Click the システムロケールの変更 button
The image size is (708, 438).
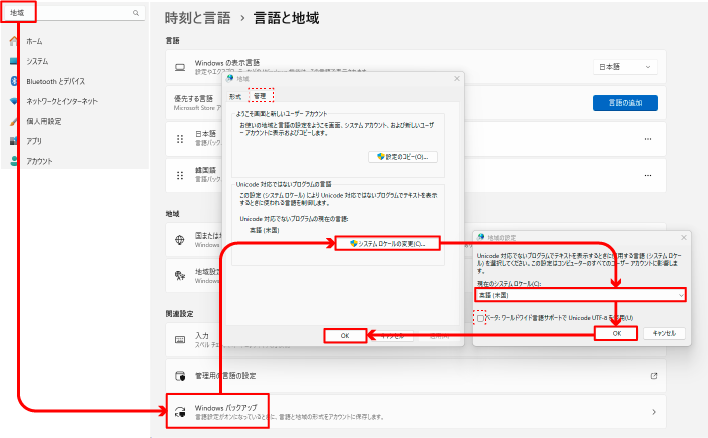click(x=387, y=243)
